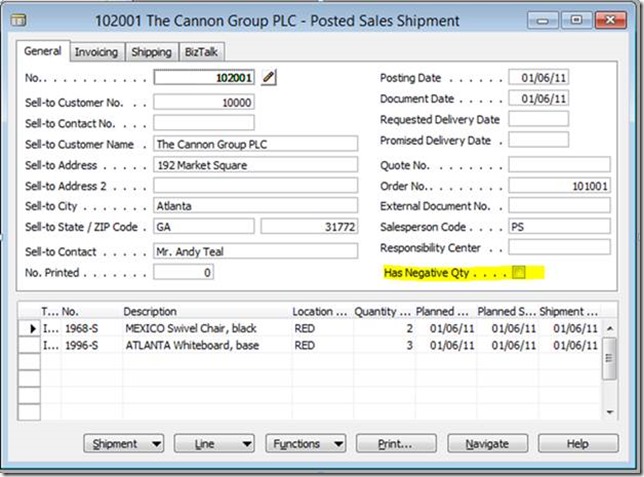This screenshot has height=477, width=644.
Task: Open the Shipment dropdown button
Action: 124,444
